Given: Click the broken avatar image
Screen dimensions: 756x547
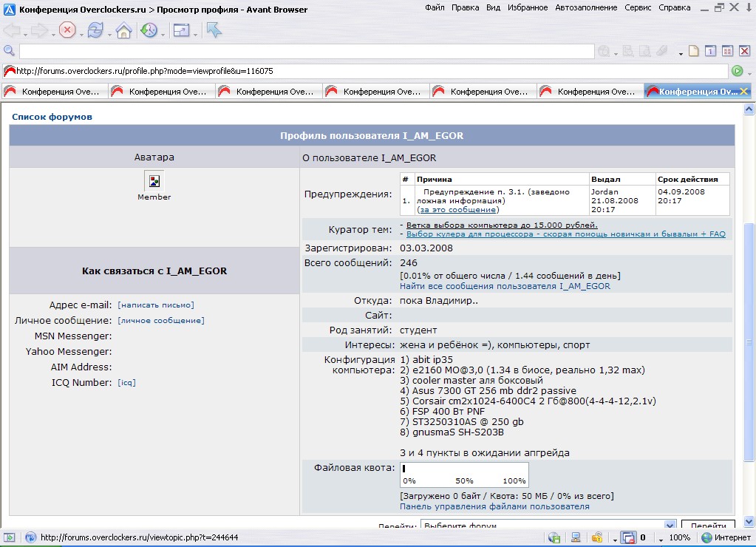Looking at the screenshot, I should (154, 181).
